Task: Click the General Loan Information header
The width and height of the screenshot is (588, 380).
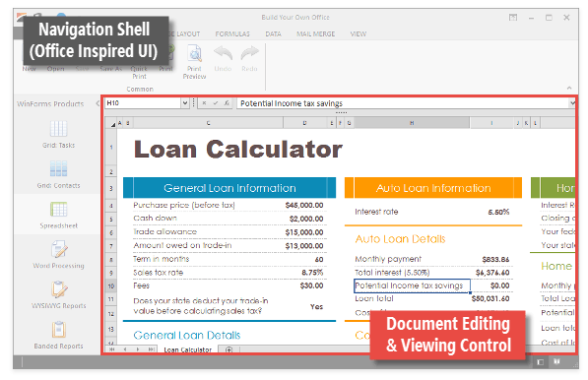Action: click(229, 188)
